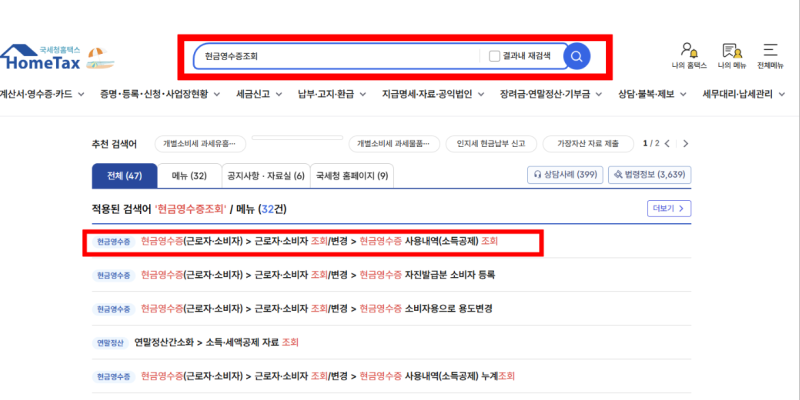Viewport: 800px width, 400px height.
Task: Click the 연말정산 category tag
Action: (x=111, y=343)
